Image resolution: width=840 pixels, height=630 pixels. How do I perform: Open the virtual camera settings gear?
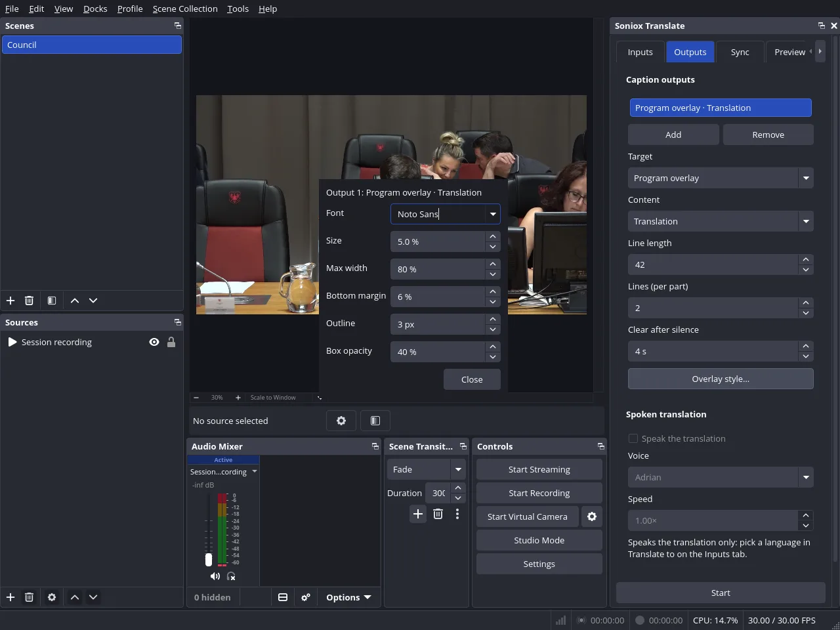pos(592,516)
